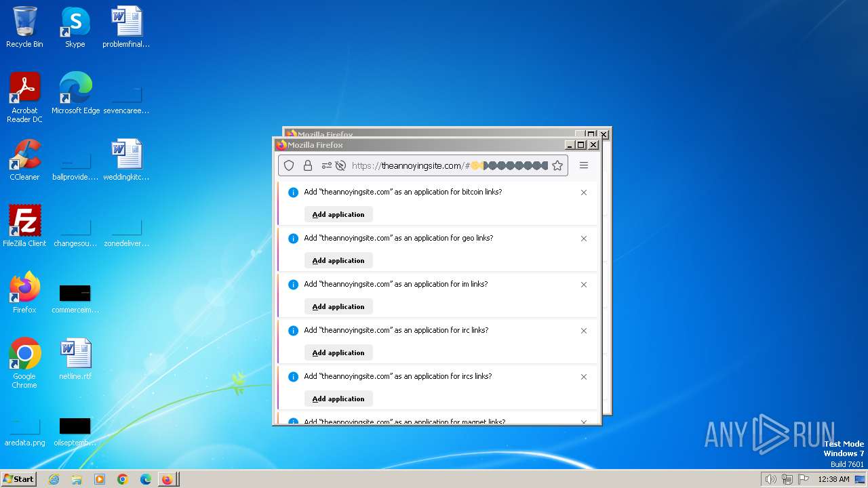Add application for geo links
868x488 pixels.
[338, 260]
